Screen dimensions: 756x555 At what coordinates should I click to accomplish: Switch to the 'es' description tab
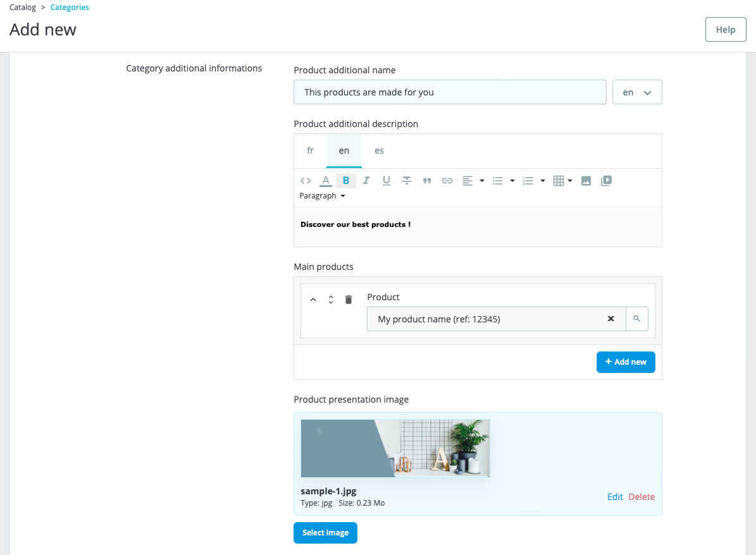pos(379,150)
